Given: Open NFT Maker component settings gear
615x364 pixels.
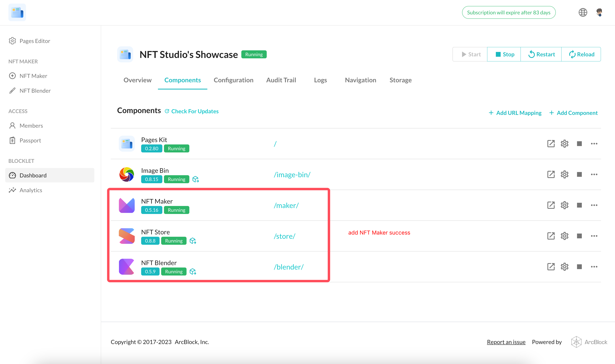Looking at the screenshot, I should tap(564, 205).
